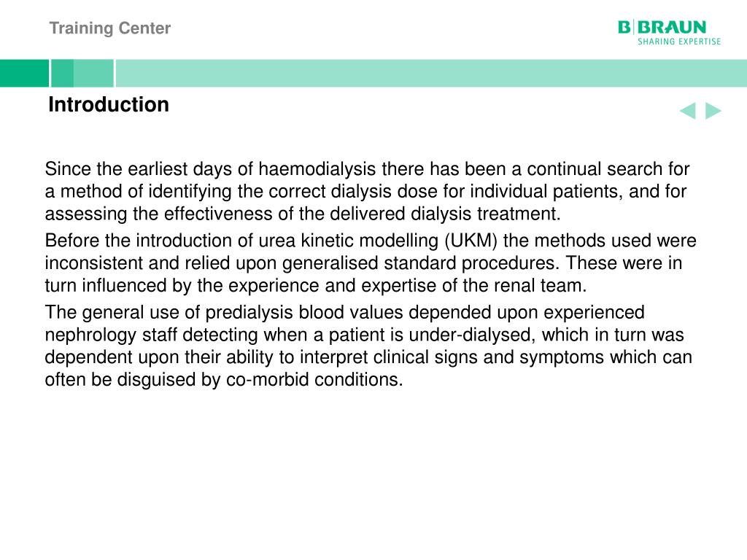Click the Training Center header text

click(x=110, y=28)
